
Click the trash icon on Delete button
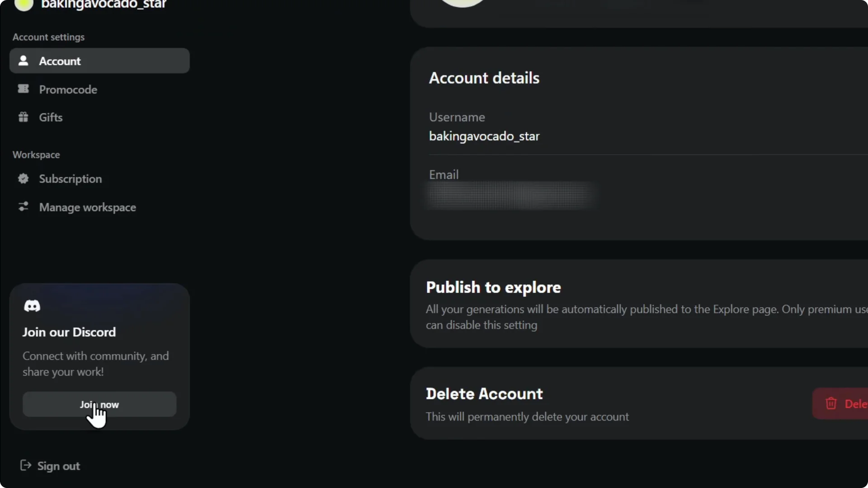click(x=831, y=404)
